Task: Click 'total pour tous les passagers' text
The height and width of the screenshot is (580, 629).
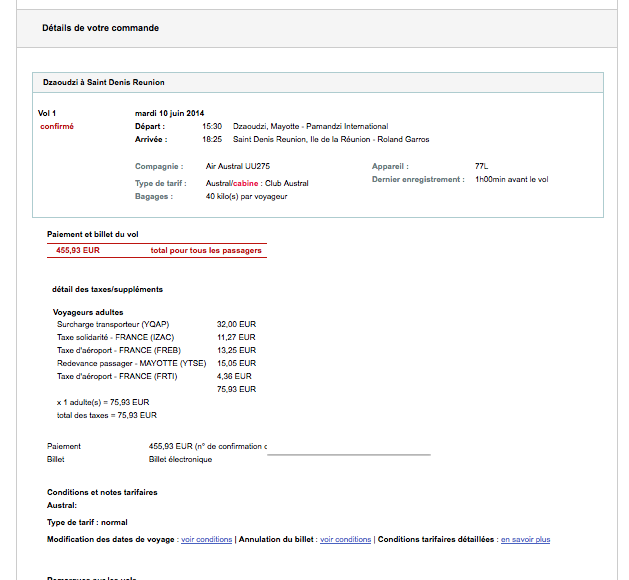Action: tap(206, 251)
